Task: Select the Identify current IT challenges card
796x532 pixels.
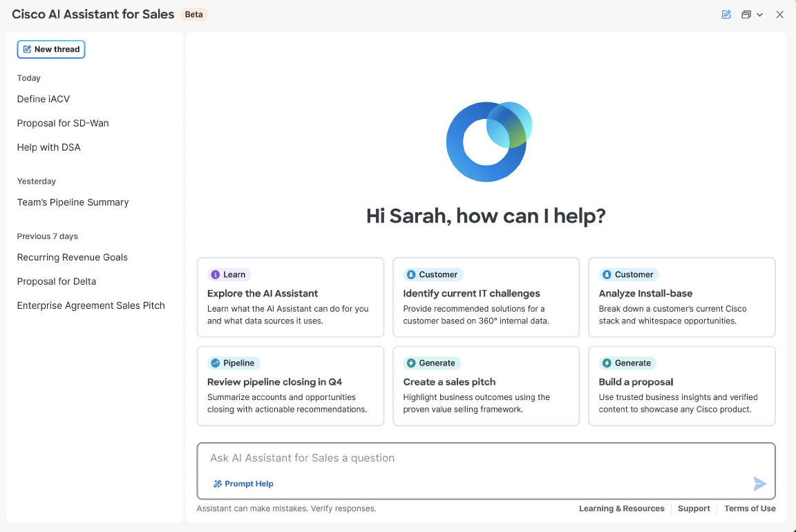Action: coord(486,297)
